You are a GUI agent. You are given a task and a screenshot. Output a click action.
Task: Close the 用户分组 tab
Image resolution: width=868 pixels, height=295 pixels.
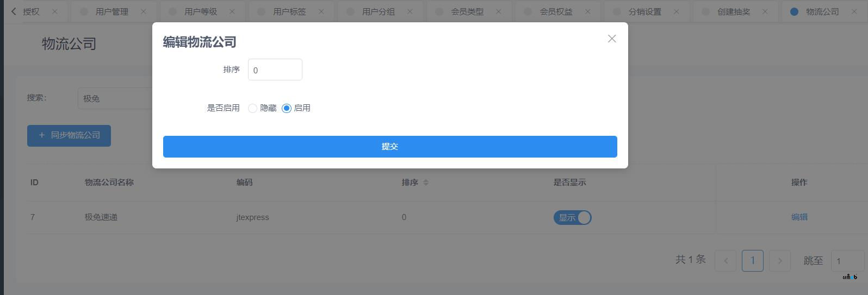point(410,11)
